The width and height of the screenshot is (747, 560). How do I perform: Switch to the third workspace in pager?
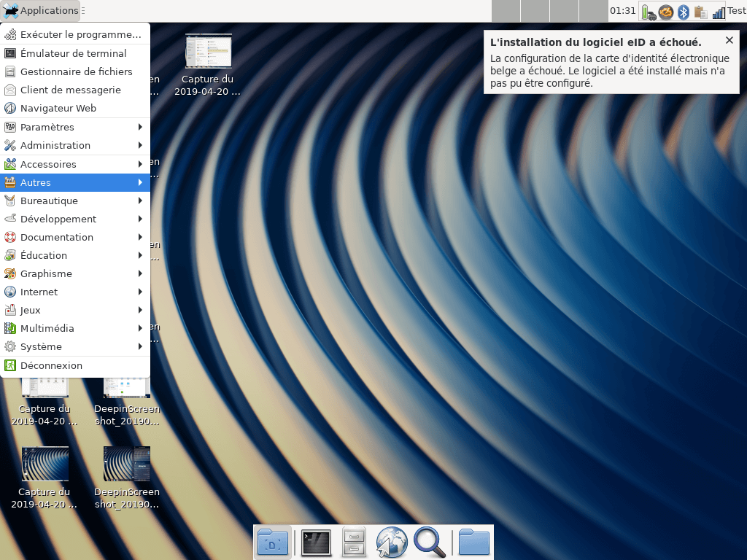point(565,11)
